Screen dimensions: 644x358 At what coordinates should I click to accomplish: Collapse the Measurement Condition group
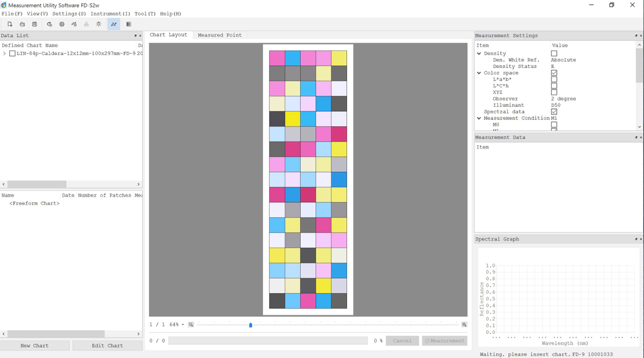pyautogui.click(x=479, y=118)
